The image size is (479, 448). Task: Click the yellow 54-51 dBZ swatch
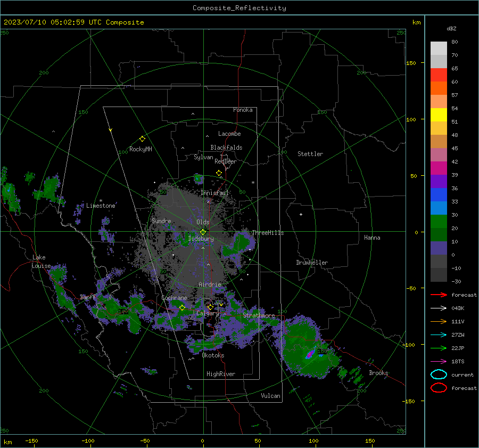[x=439, y=115]
